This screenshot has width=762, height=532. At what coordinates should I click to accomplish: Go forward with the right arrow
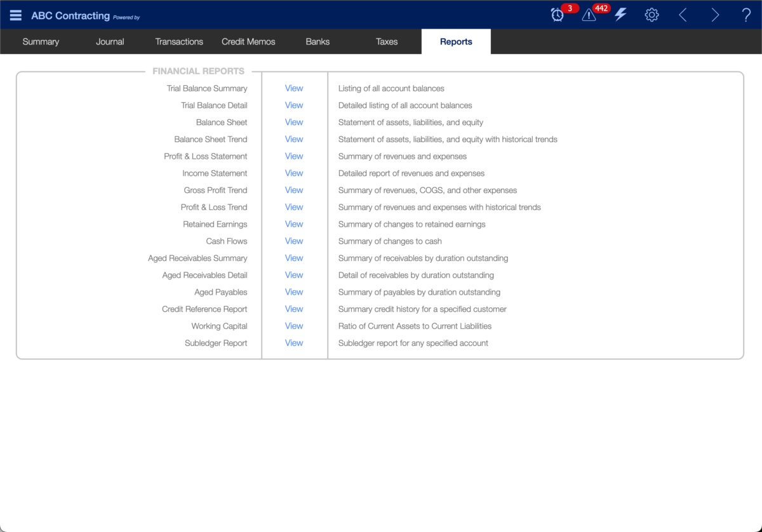tap(715, 15)
